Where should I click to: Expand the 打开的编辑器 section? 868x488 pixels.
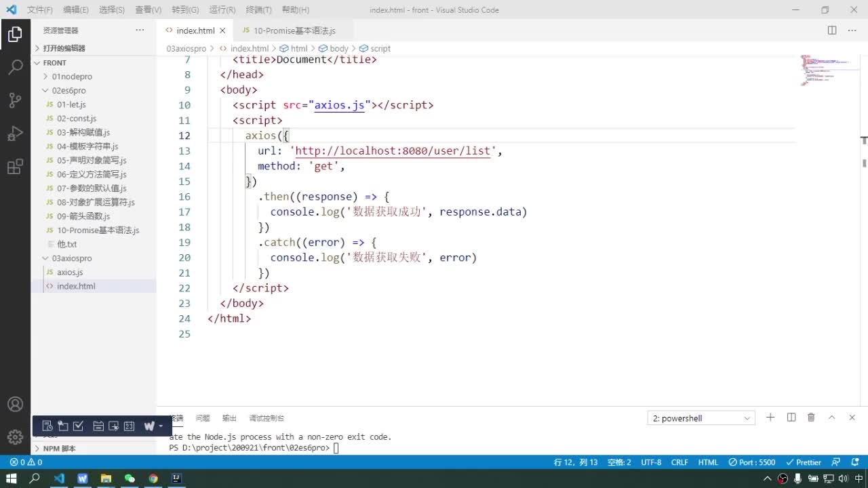click(x=94, y=48)
